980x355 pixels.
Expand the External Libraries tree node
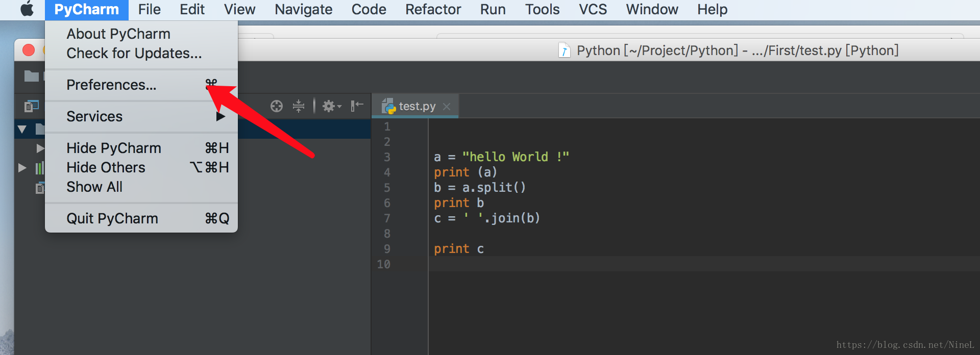click(x=22, y=168)
